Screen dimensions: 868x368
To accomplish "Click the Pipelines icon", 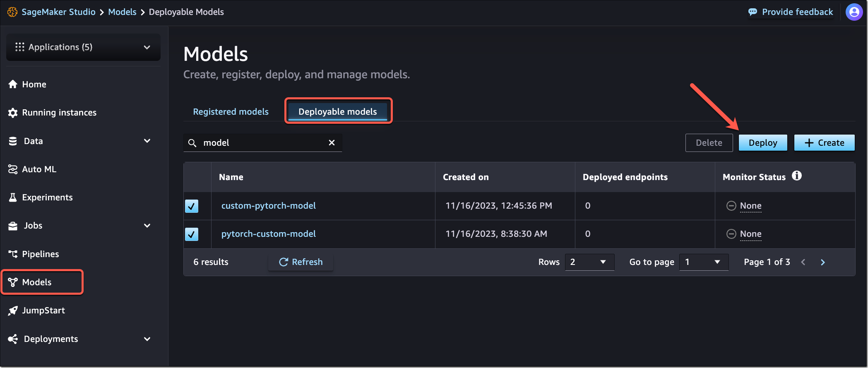I will click(x=13, y=254).
